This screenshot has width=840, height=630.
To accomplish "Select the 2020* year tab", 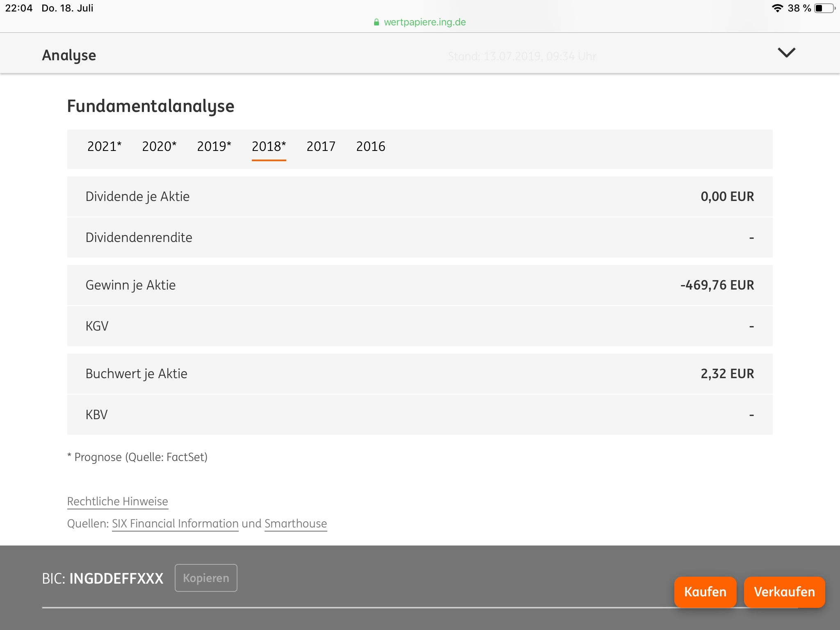I will pyautogui.click(x=159, y=146).
